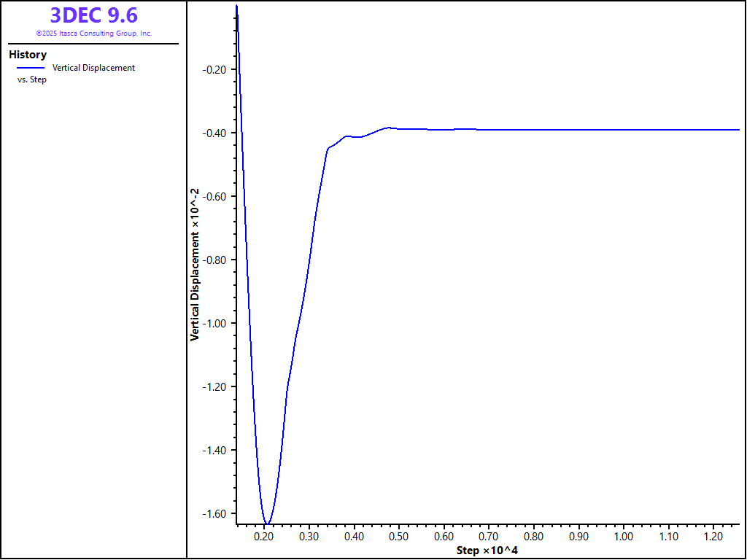Click the 0.20 tick label on X-axis
This screenshot has width=747, height=560.
(x=264, y=537)
